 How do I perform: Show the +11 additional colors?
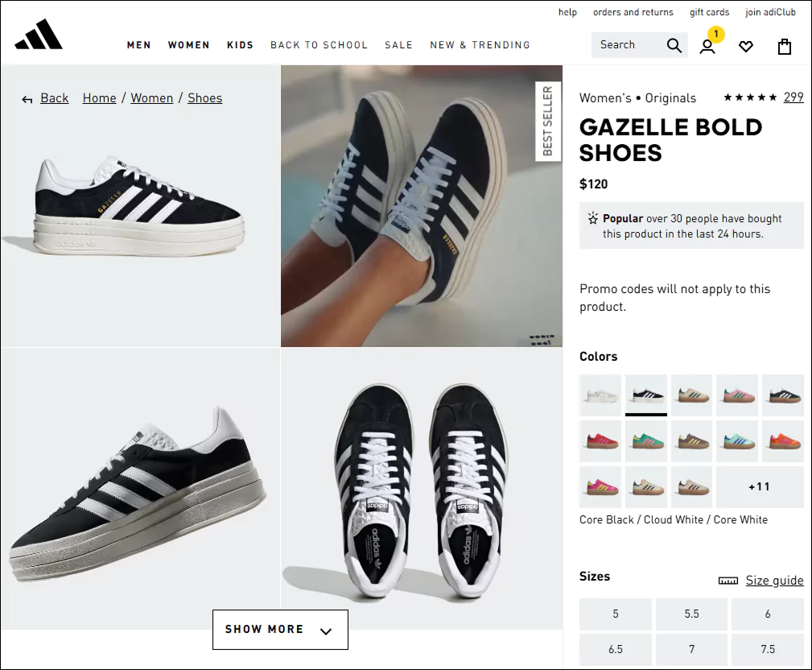point(760,487)
